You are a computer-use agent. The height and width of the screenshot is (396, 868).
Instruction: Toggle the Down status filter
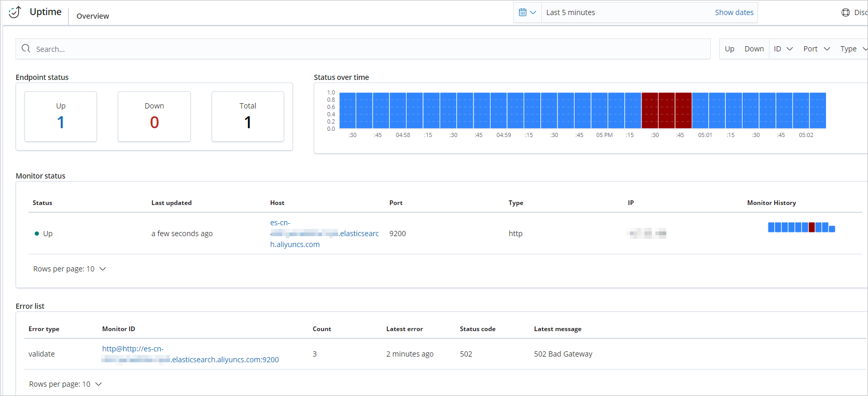click(754, 49)
